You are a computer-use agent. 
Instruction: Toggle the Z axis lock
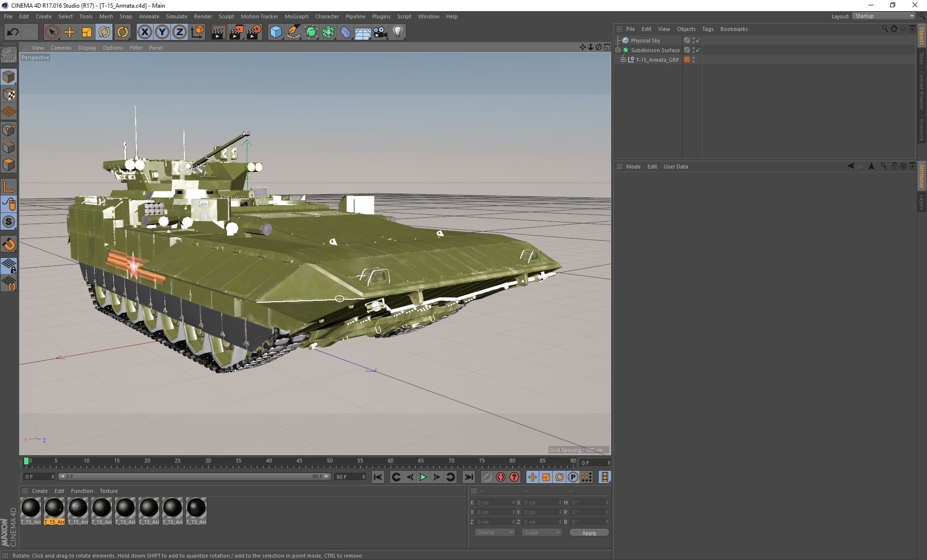[179, 32]
